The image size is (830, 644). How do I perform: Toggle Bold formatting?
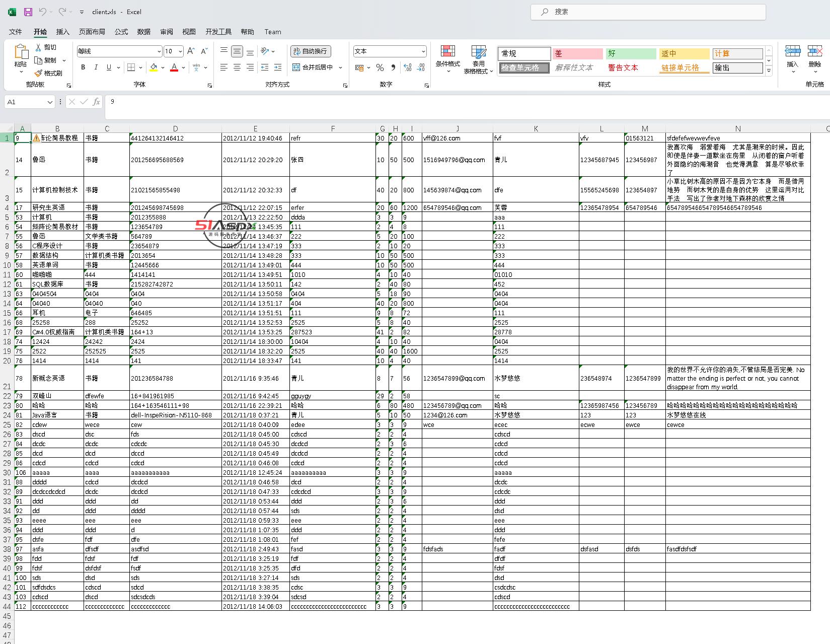pyautogui.click(x=83, y=67)
